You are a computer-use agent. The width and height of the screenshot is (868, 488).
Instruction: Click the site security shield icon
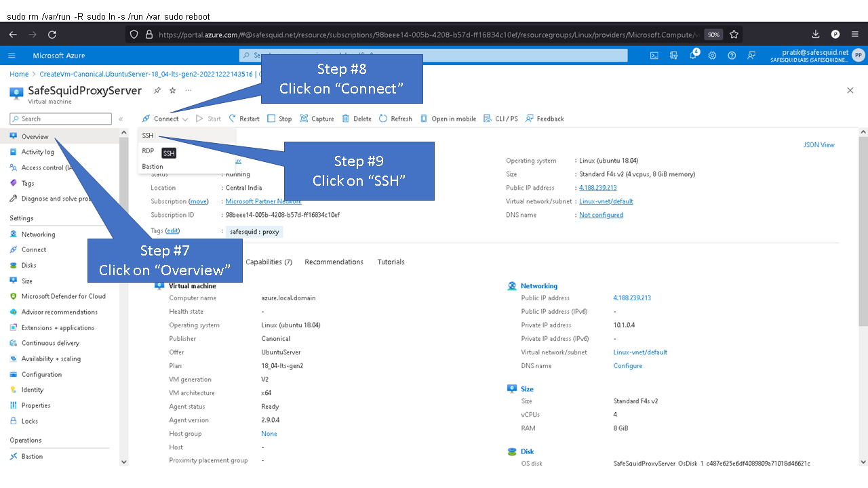134,35
